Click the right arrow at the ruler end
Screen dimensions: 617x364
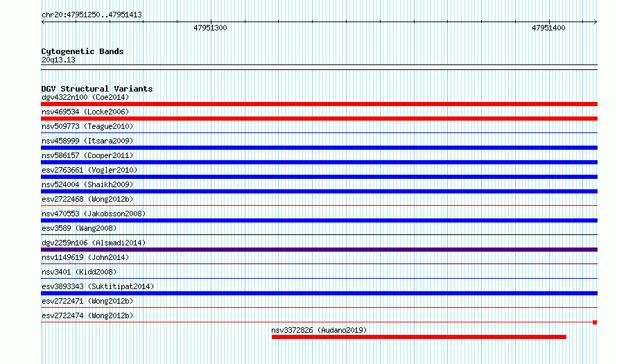pyautogui.click(x=596, y=22)
